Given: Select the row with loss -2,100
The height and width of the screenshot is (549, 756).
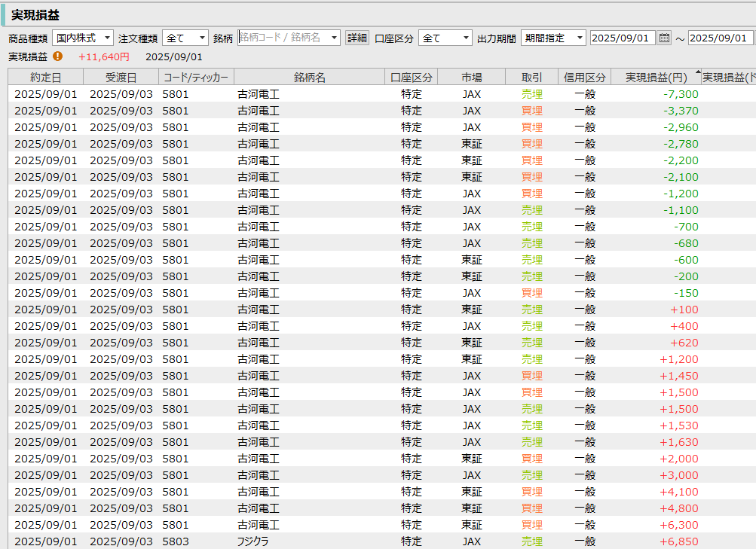Looking at the screenshot, I should [x=382, y=177].
